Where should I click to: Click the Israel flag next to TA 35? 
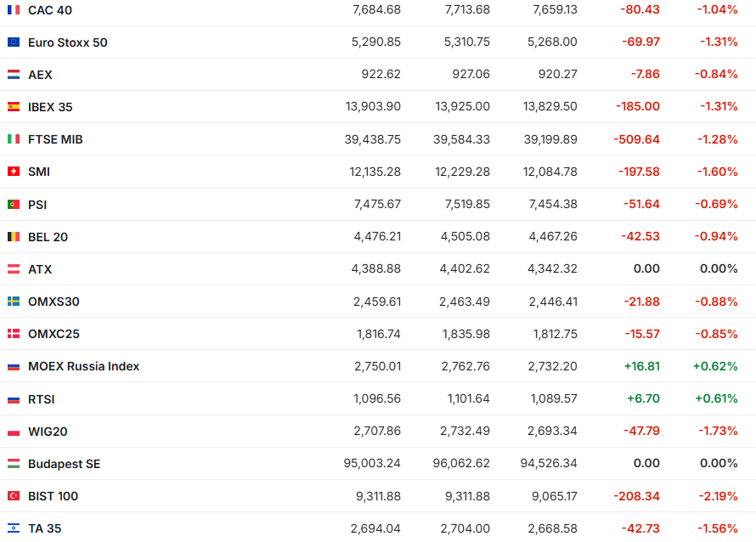(14, 528)
